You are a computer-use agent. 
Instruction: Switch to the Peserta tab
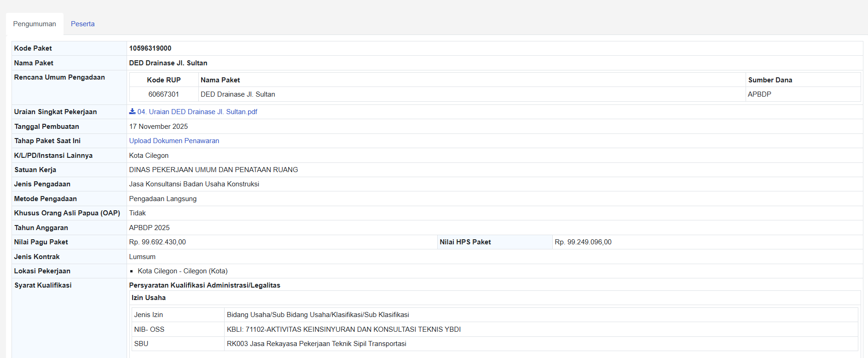click(82, 24)
